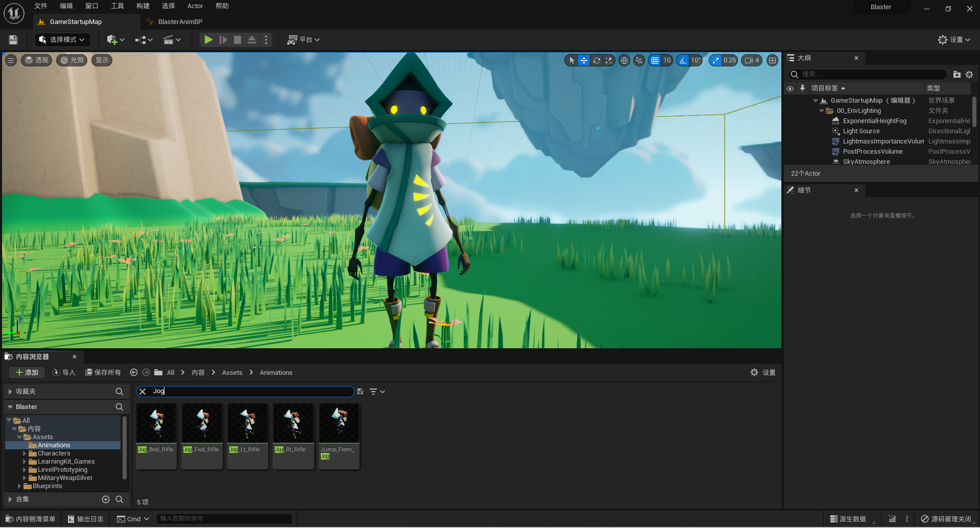
Task: Switch to the BlasterAnimBP tab
Action: click(180, 22)
